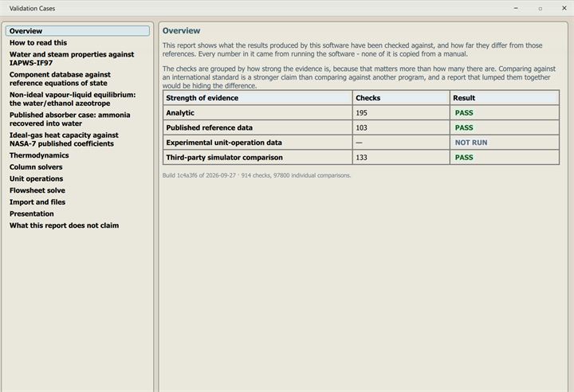Click PASS result for Third-party simulator comparison
This screenshot has width=574, height=392.
(464, 158)
